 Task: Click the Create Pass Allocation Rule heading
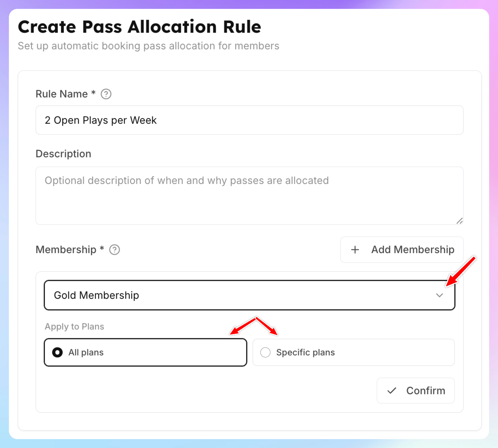[139, 26]
